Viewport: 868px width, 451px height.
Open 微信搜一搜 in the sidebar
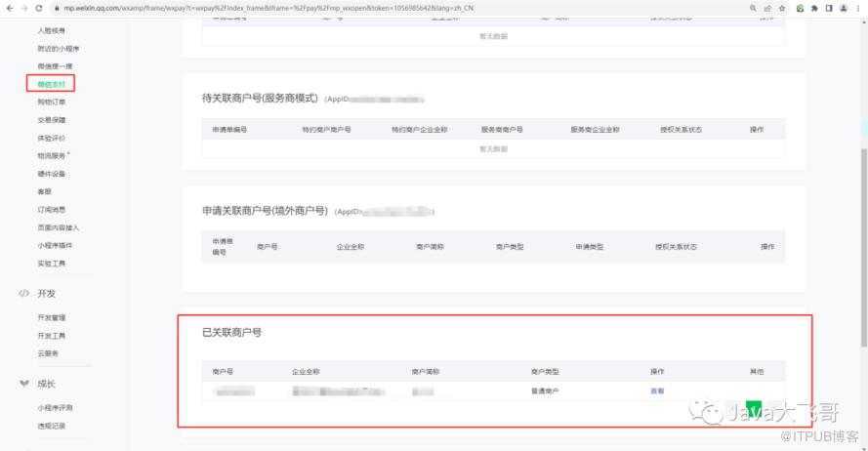(54, 65)
